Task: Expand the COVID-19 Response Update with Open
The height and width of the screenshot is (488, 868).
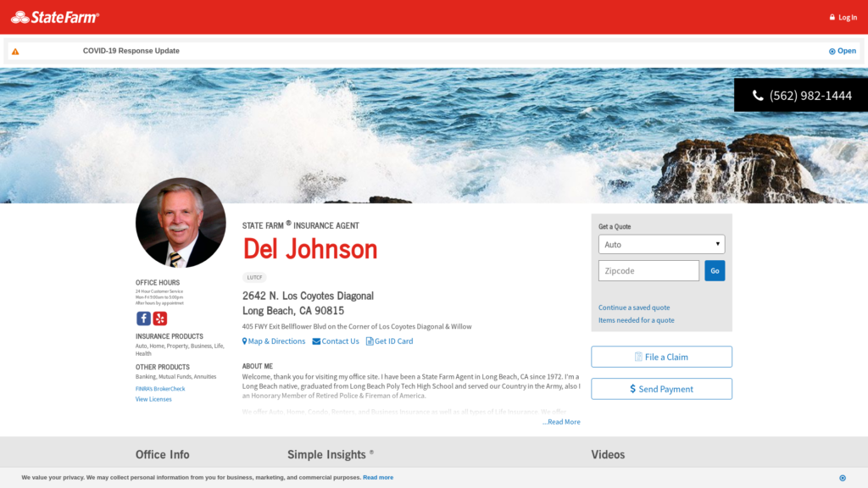Action: [x=843, y=51]
